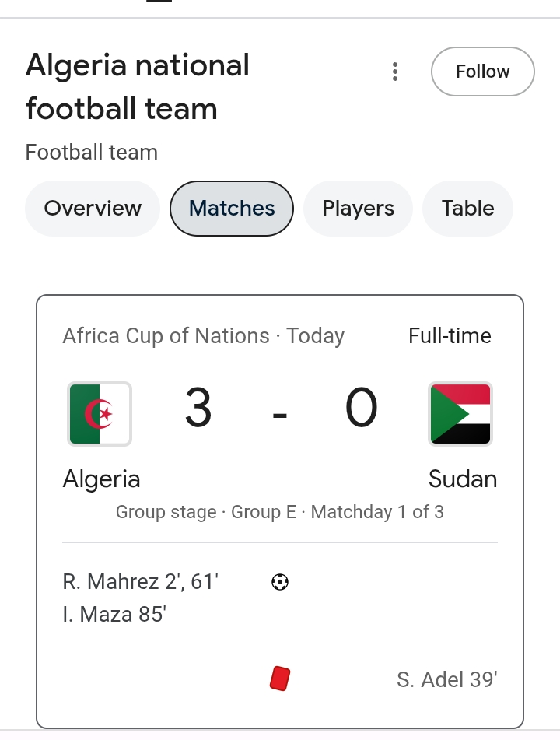Click the Algeria team name
The width and height of the screenshot is (560, 740).
tap(101, 479)
